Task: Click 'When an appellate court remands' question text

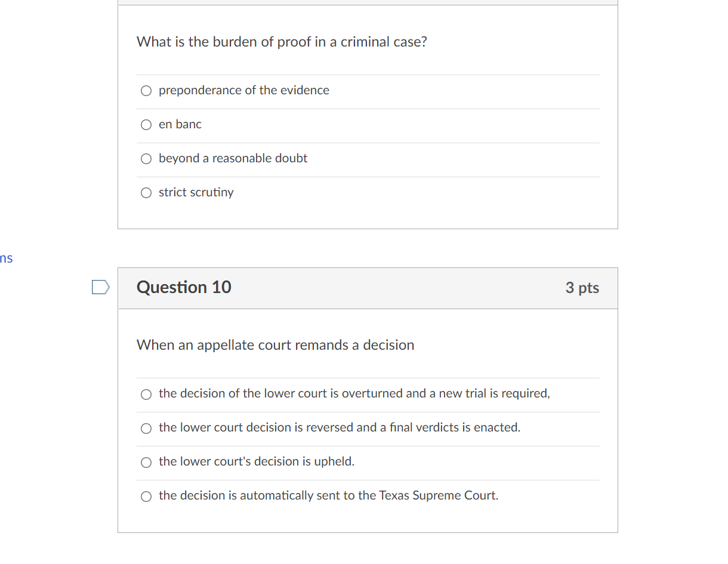Action: point(275,345)
